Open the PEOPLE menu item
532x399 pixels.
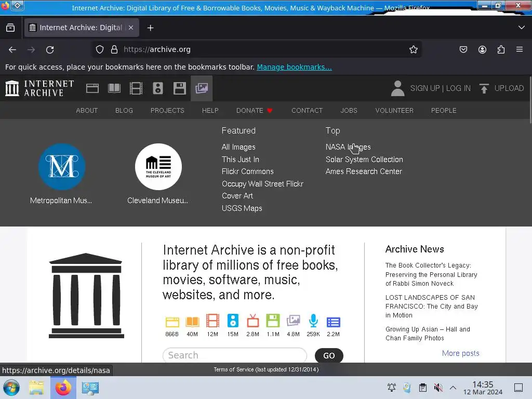444,111
